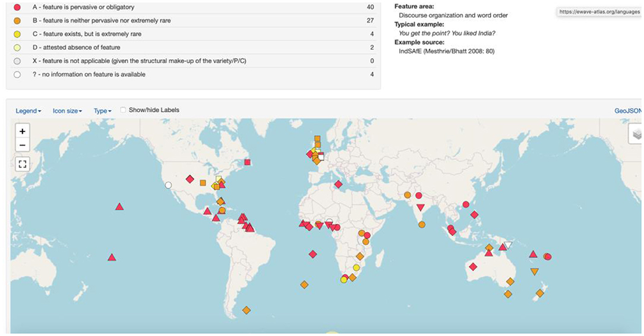The image size is (644, 336).
Task: Click the yellow swatch for value C
Action: pyautogui.click(x=17, y=34)
